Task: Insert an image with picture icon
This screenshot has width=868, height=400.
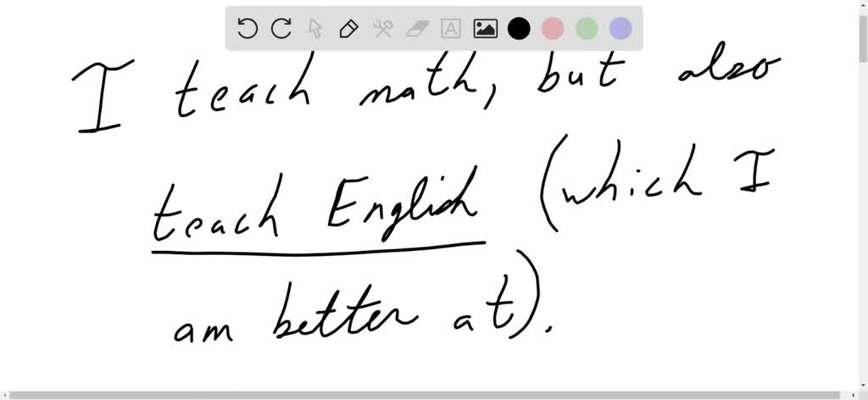Action: [x=485, y=28]
